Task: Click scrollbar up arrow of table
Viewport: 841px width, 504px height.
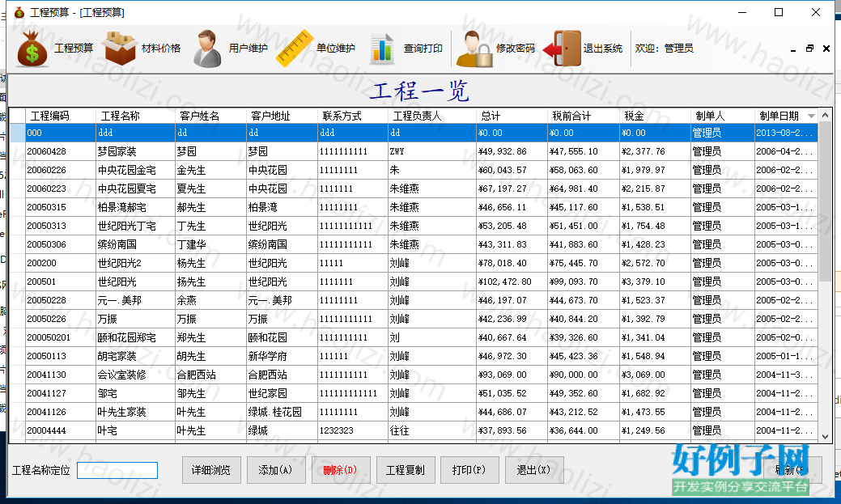Action: 826,115
